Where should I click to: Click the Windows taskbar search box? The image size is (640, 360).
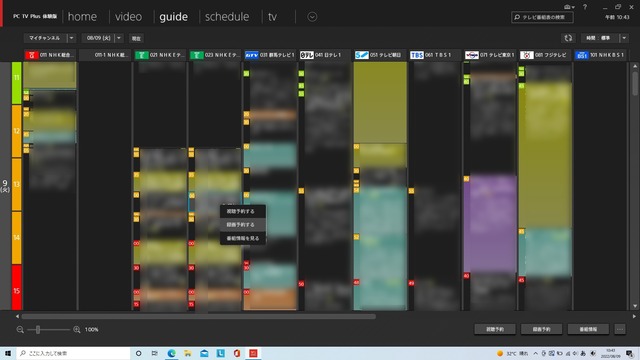pyautogui.click(x=73, y=353)
